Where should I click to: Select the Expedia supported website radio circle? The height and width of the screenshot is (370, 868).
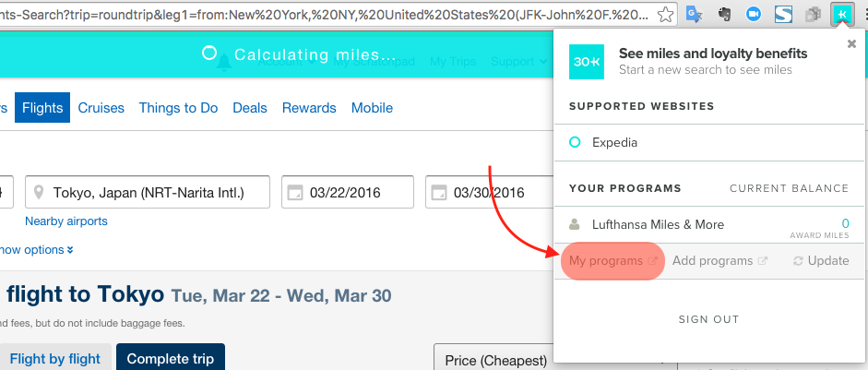(x=575, y=142)
